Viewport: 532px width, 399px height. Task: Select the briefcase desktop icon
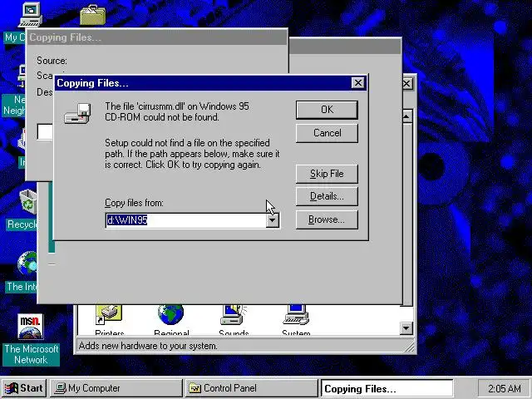(x=92, y=15)
